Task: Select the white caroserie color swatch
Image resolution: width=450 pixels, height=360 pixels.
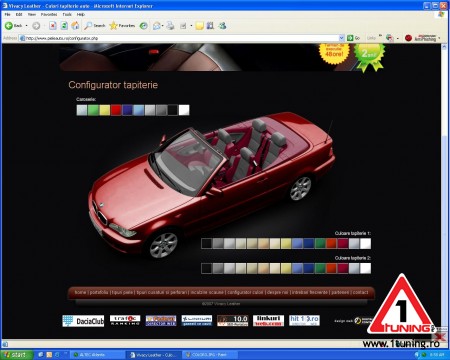Action: [x=184, y=110]
